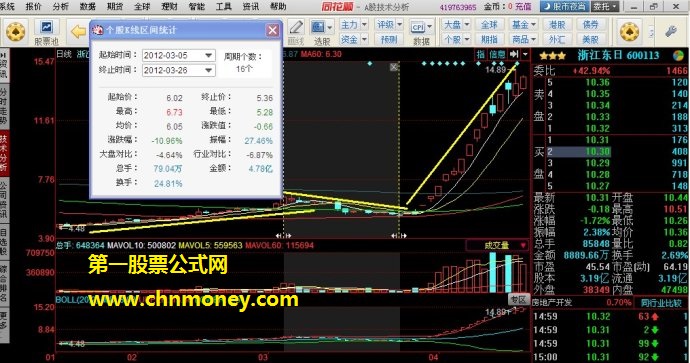Open the wrench settings tool
The width and height of the screenshot is (690, 363).
click(671, 31)
